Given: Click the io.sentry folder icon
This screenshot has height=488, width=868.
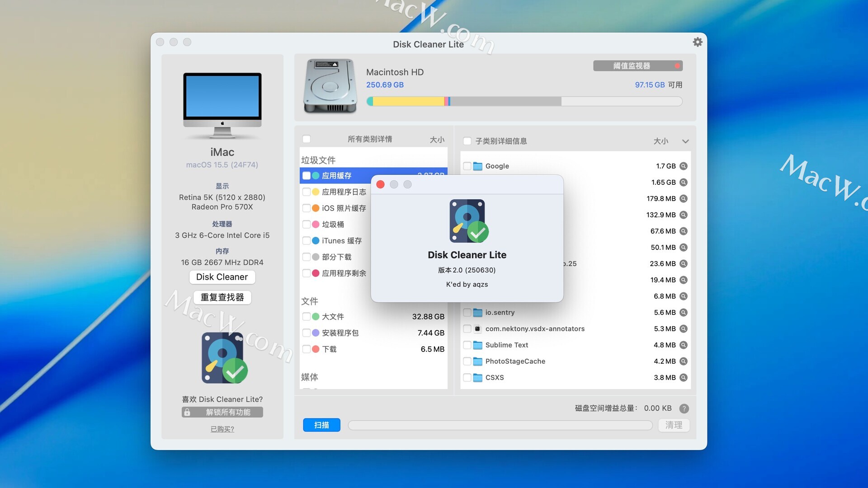Looking at the screenshot, I should (477, 313).
